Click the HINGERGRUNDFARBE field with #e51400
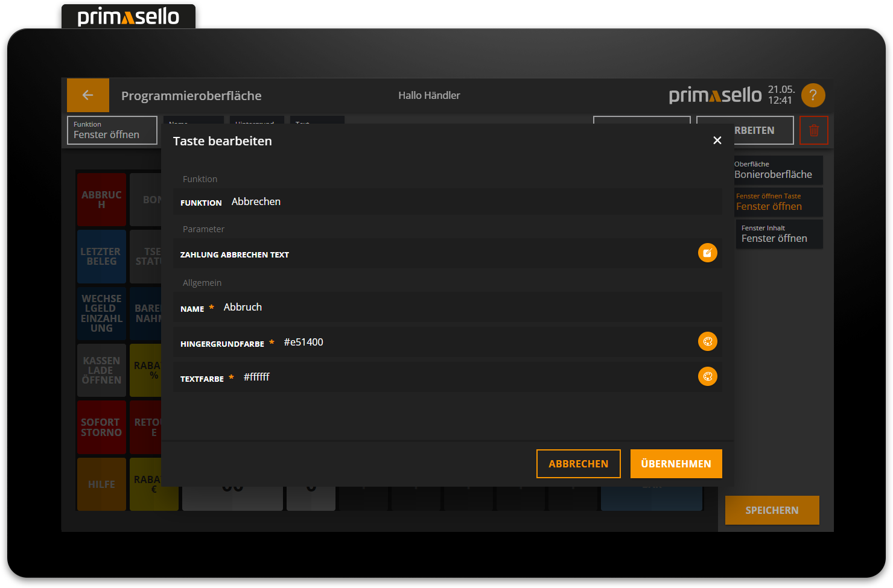 point(422,342)
